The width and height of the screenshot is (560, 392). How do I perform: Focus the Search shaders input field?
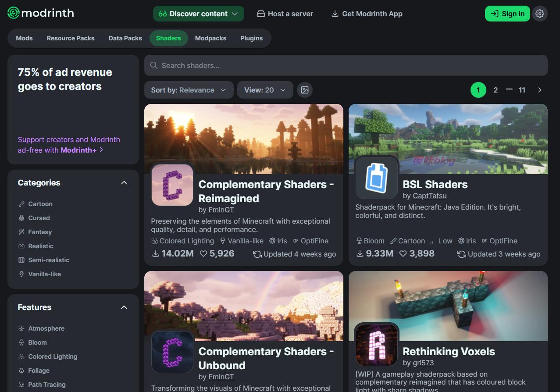(x=346, y=65)
